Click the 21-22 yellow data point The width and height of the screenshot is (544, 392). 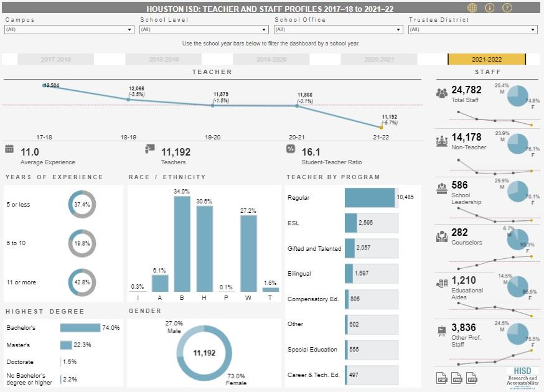point(381,128)
